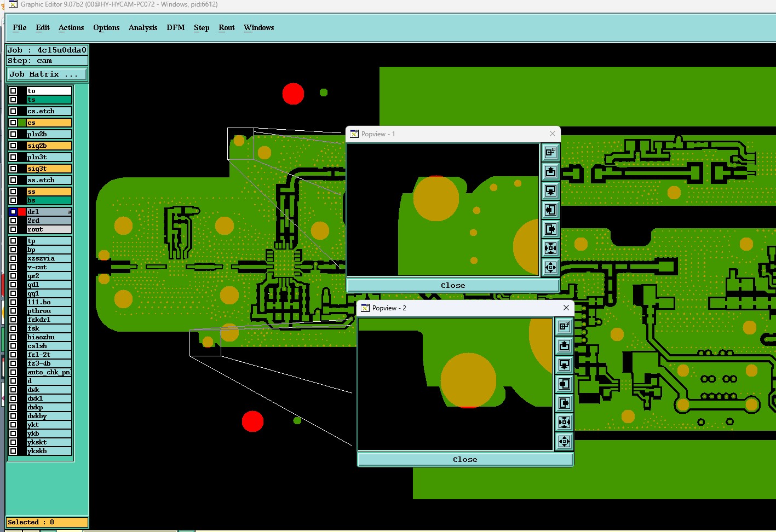The height and width of the screenshot is (532, 776).
Task: Click Job : 4c15u0dda0 field
Action: point(47,50)
